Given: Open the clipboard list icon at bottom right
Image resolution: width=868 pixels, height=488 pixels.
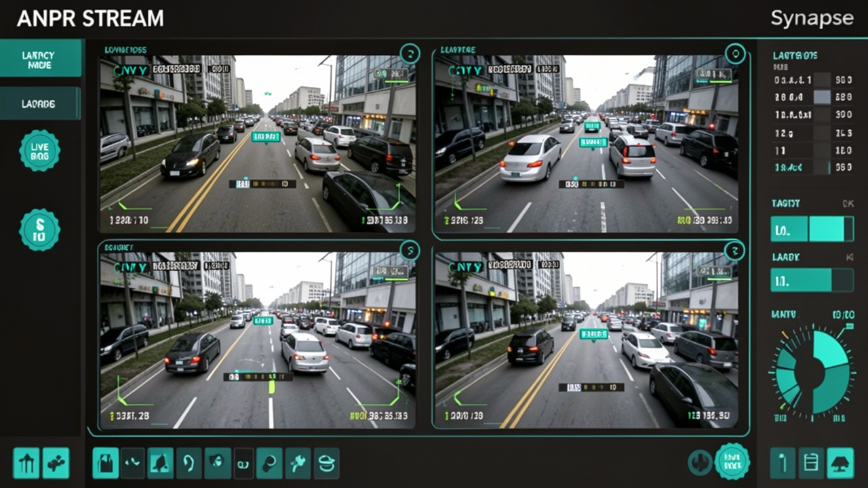Looking at the screenshot, I should (811, 464).
